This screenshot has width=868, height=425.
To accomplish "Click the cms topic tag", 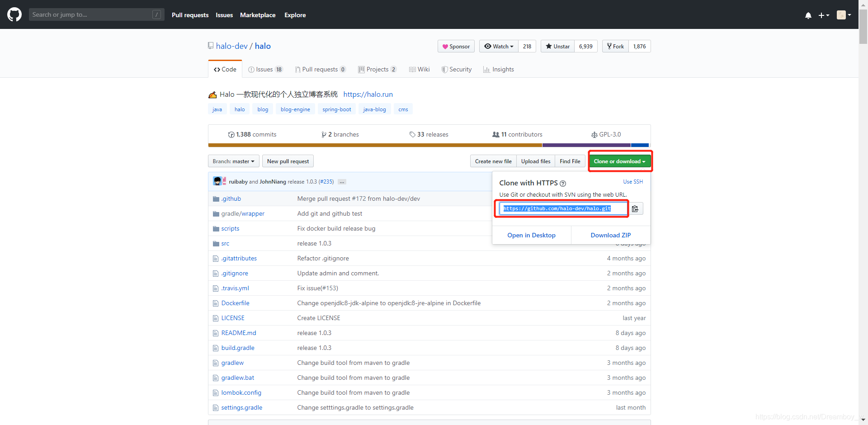I will coord(403,109).
